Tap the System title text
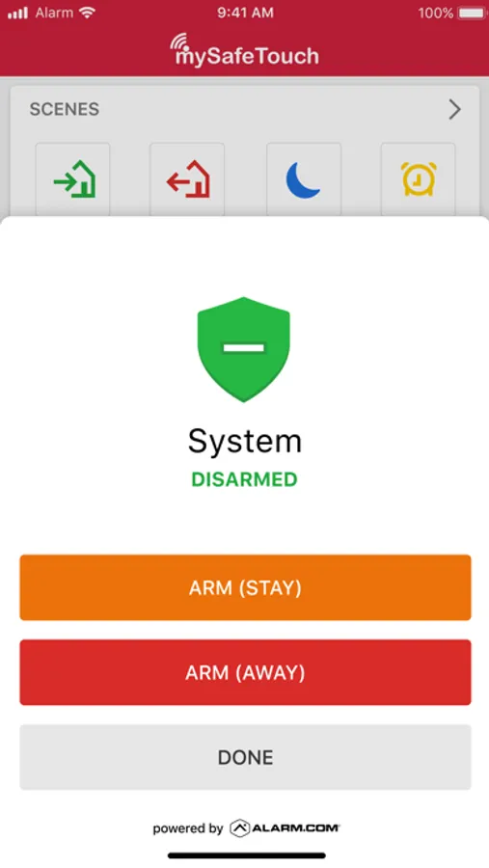Image resolution: width=489 pixels, height=868 pixels. coord(245,441)
